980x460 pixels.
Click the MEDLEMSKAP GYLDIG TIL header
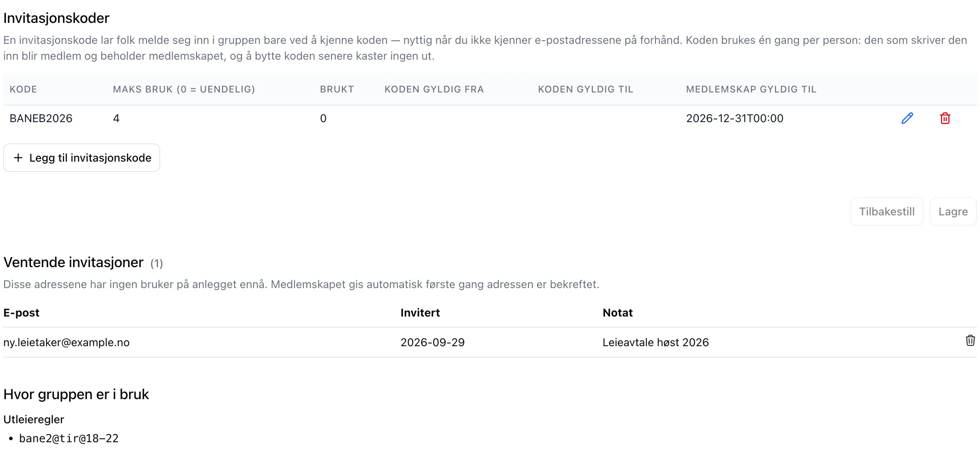click(751, 89)
